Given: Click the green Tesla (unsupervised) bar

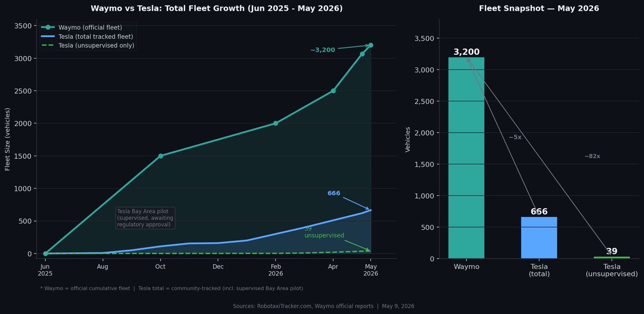Looking at the screenshot, I should coord(612,258).
